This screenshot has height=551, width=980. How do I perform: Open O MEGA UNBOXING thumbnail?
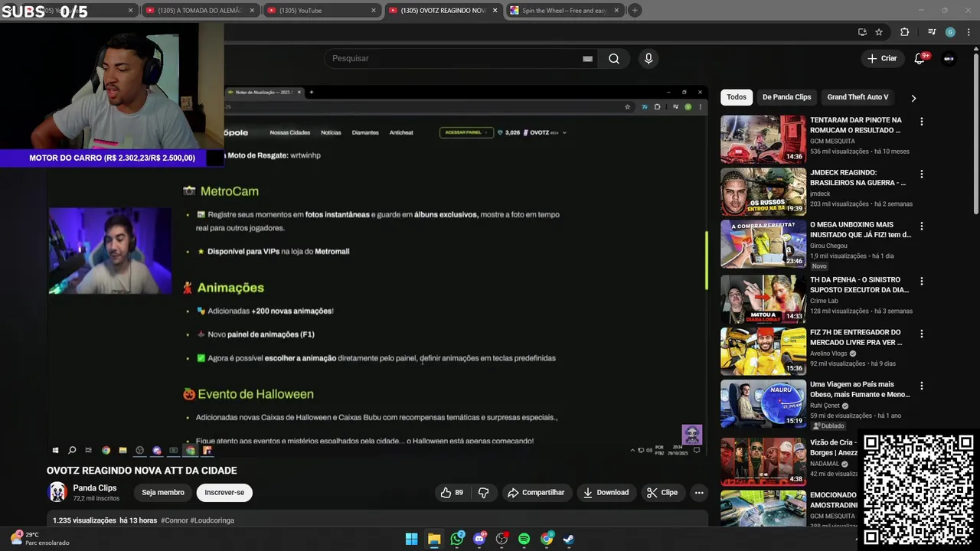(x=763, y=245)
